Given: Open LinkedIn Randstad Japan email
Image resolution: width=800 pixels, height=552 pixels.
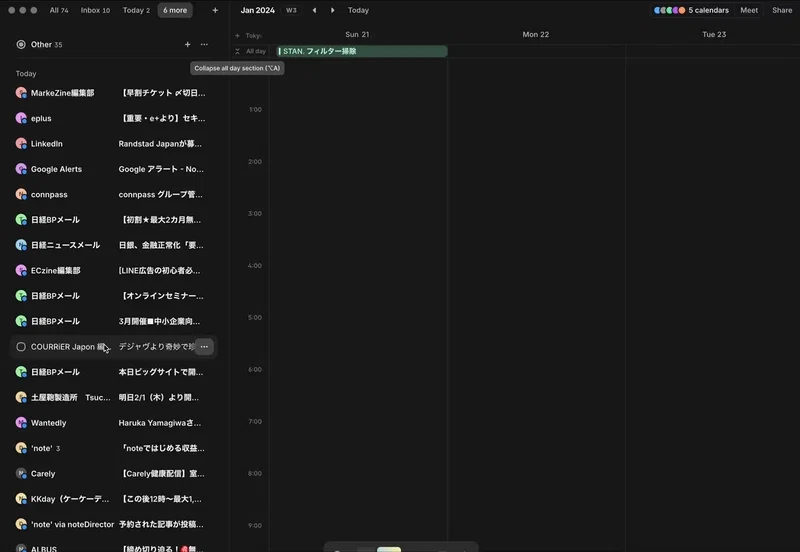Looking at the screenshot, I should pyautogui.click(x=114, y=144).
